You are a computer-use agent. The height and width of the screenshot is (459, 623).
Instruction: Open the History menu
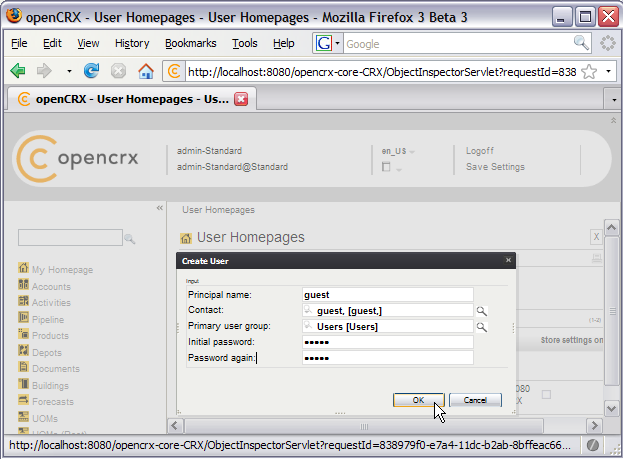point(132,43)
